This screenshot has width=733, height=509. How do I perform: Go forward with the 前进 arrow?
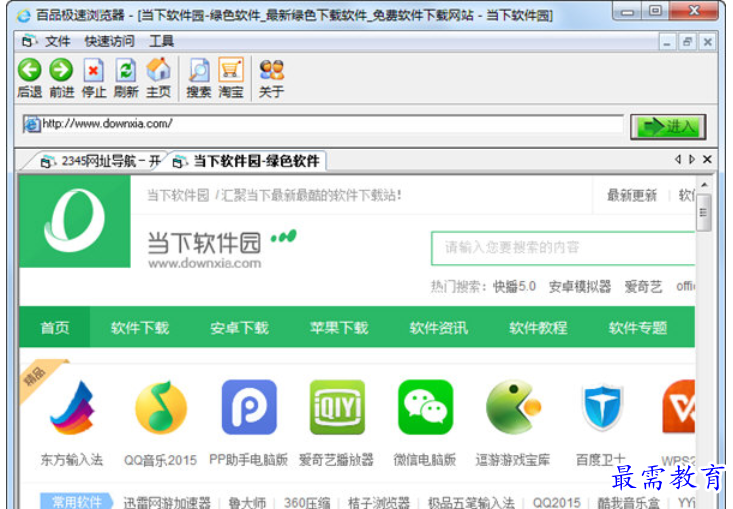(61, 70)
